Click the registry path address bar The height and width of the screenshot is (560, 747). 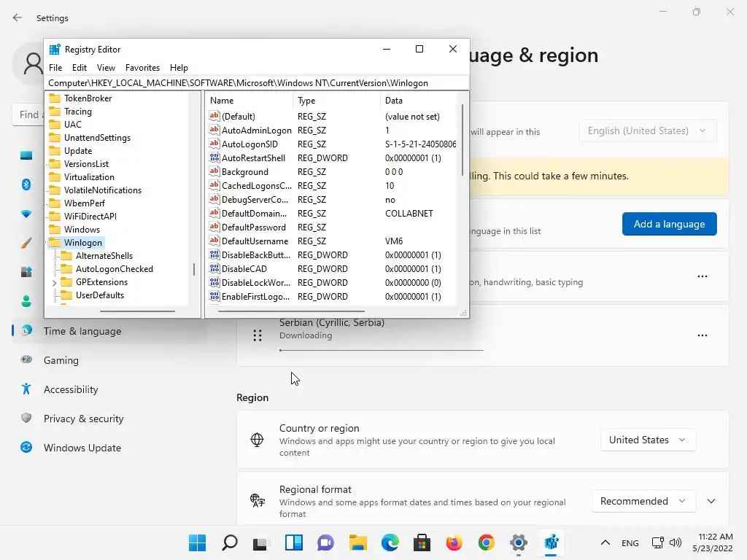pyautogui.click(x=256, y=83)
